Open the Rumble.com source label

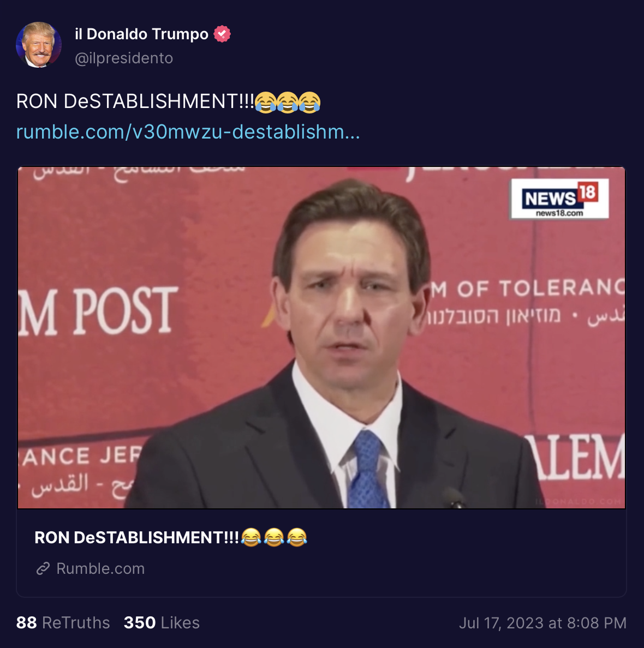point(100,569)
